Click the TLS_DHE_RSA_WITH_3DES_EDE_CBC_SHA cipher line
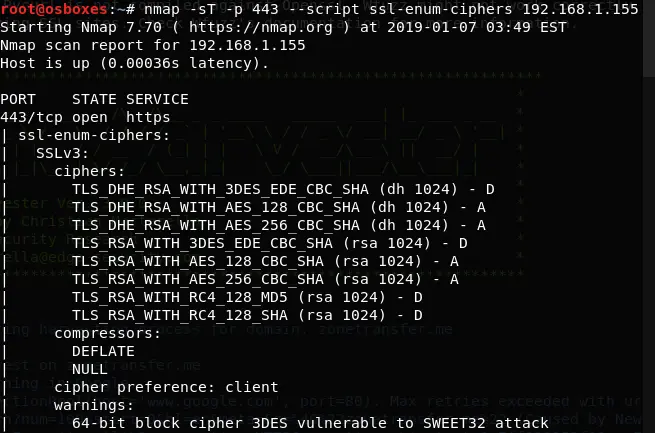Screen dimensions: 655x433 tap(283, 190)
